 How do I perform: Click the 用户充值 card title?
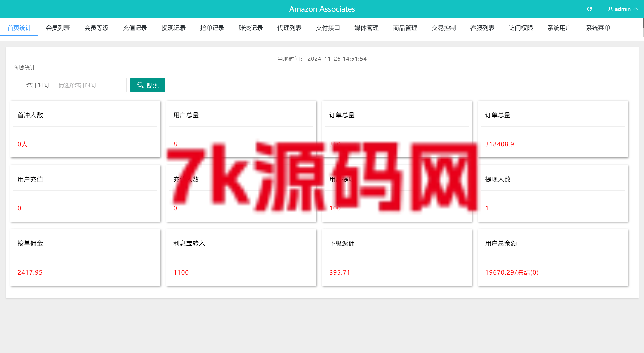click(x=30, y=179)
